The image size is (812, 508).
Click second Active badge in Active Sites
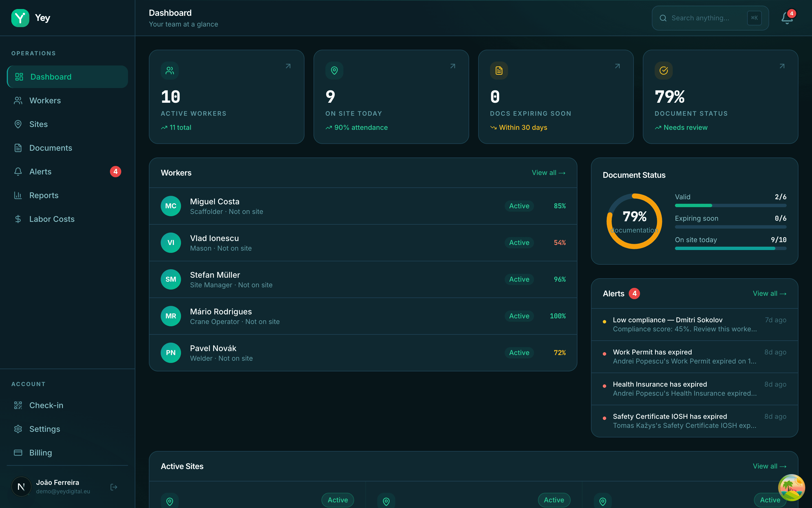coord(554,500)
